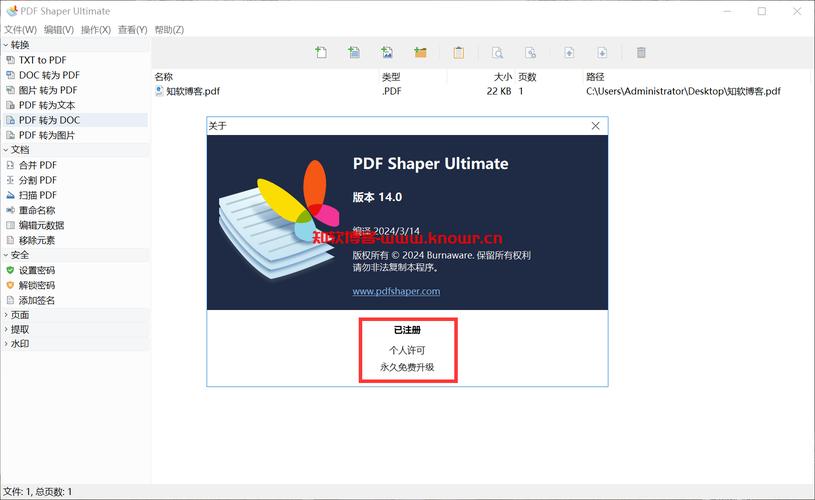Click the Add text document toolbar icon
The image size is (815, 500).
pyautogui.click(x=354, y=52)
